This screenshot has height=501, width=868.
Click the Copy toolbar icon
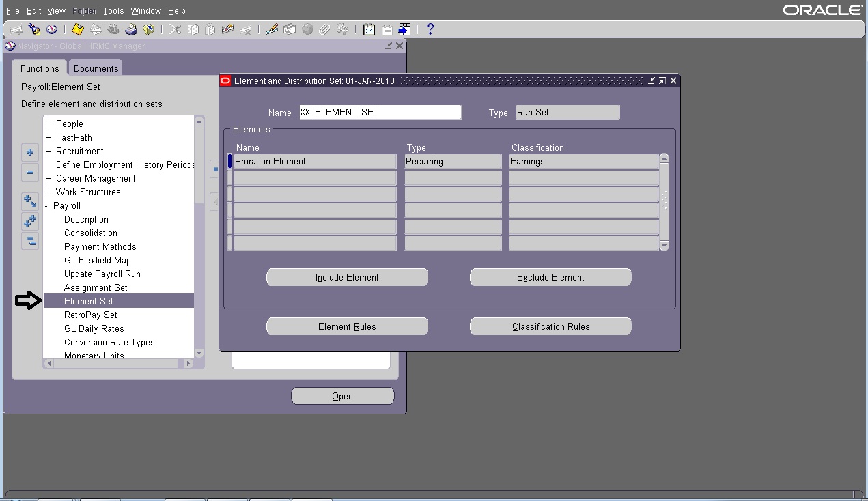point(193,30)
